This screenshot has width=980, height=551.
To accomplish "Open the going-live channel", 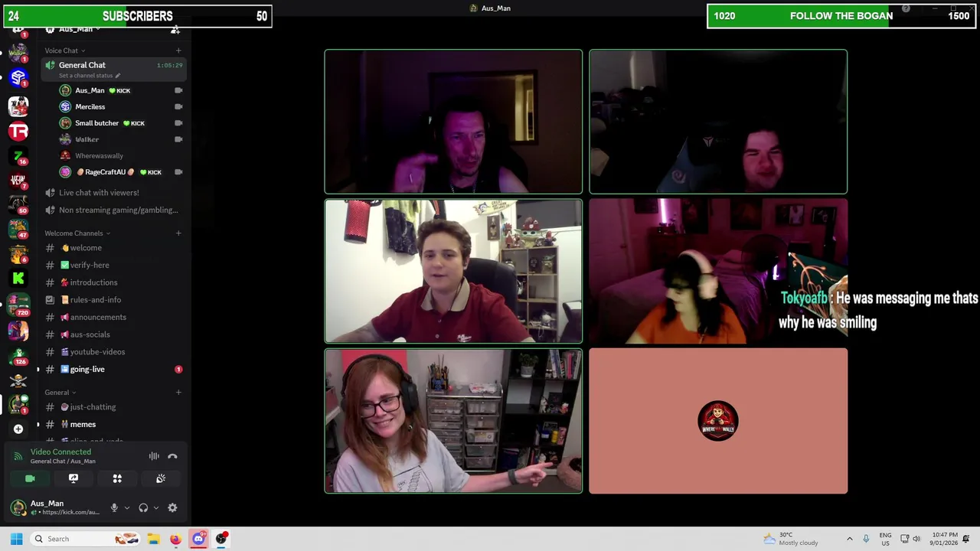I will click(113, 369).
